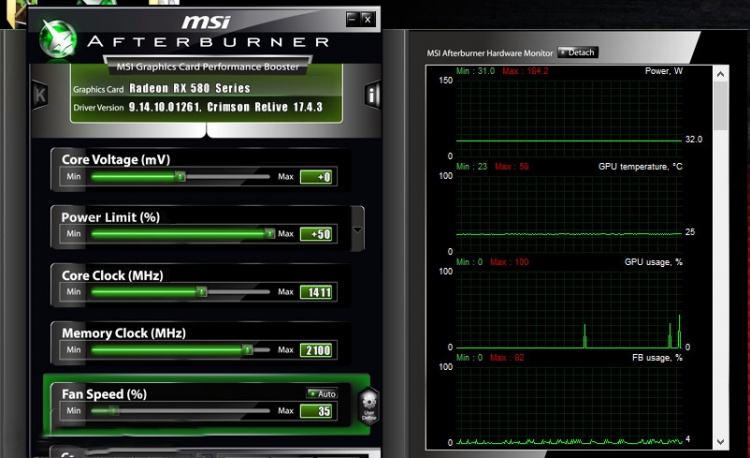Select the Power Limit +50 value field

click(316, 234)
